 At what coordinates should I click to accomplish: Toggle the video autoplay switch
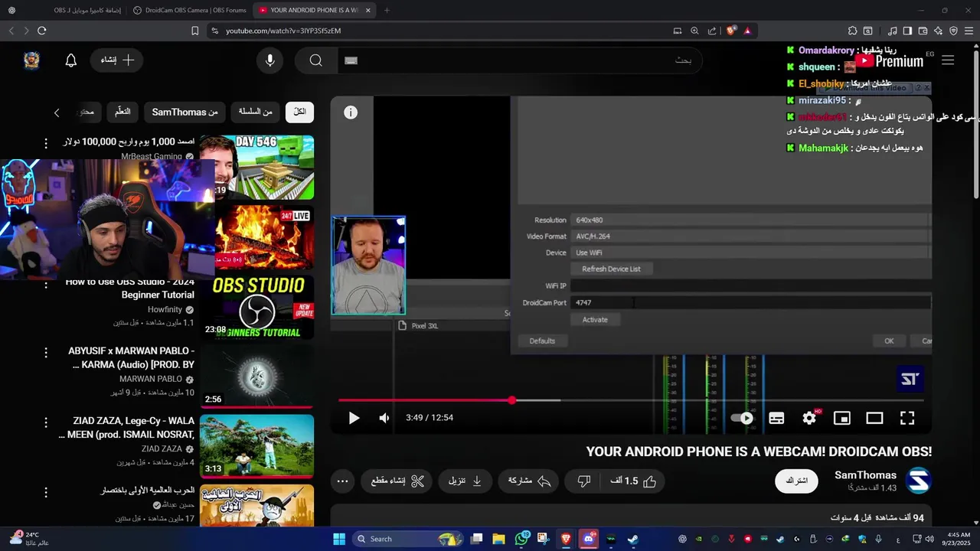tap(742, 418)
